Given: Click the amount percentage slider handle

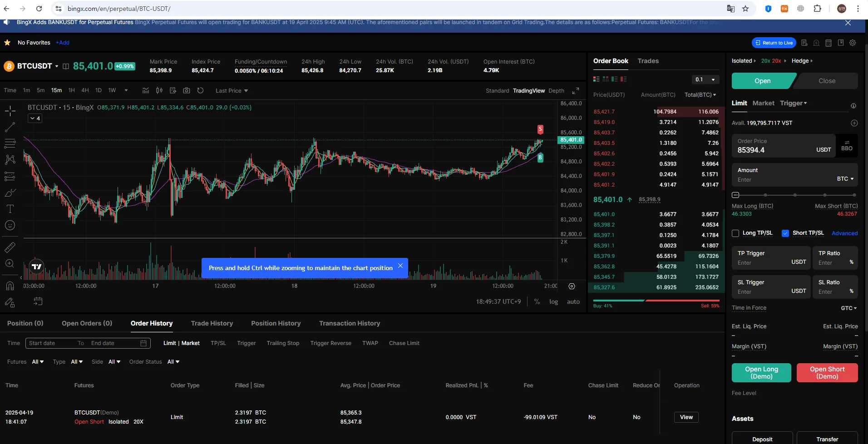Looking at the screenshot, I should (735, 195).
